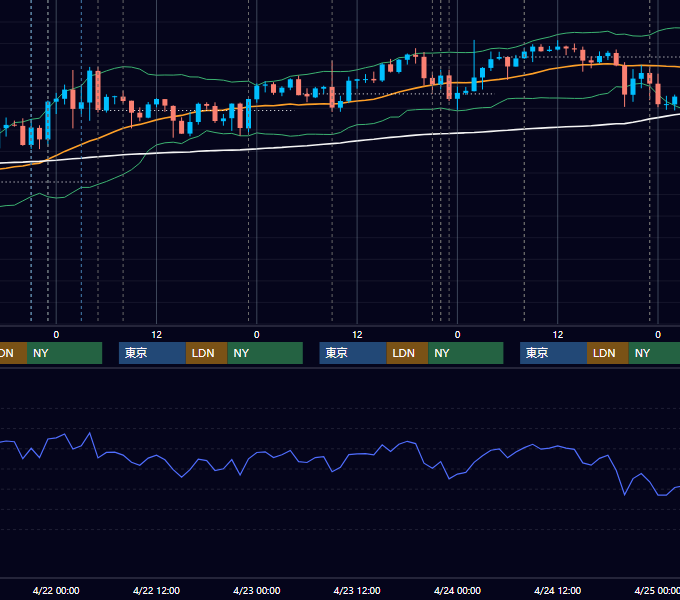The height and width of the screenshot is (600, 680).
Task: Select the LDN session block on 4/24
Action: pyautogui.click(x=608, y=353)
